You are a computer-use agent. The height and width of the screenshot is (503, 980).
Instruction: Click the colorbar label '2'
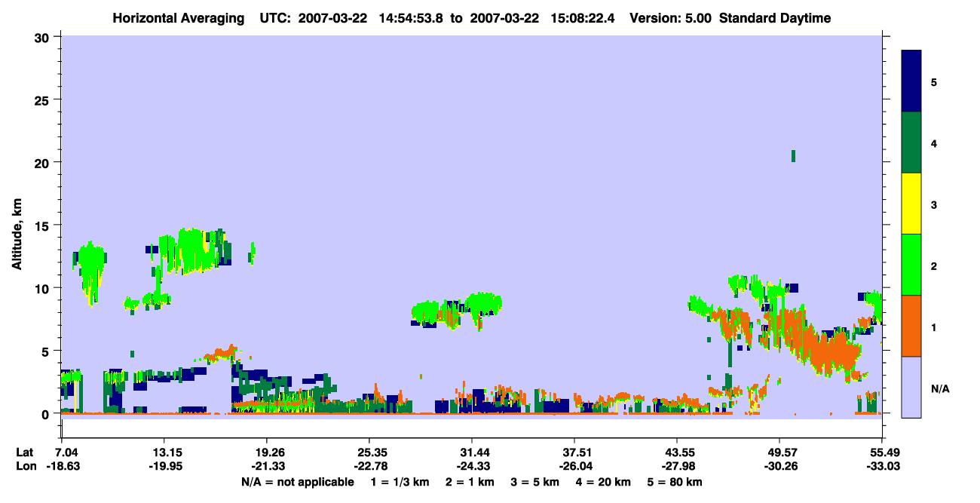[x=933, y=266]
